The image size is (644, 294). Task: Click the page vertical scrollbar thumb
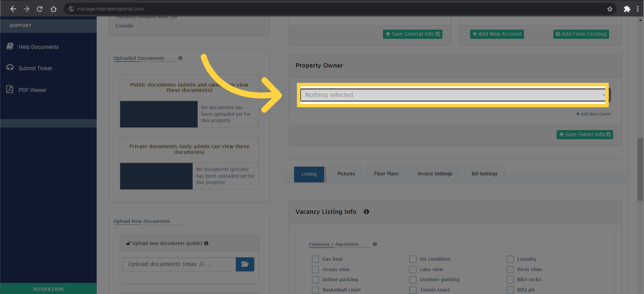click(x=640, y=169)
